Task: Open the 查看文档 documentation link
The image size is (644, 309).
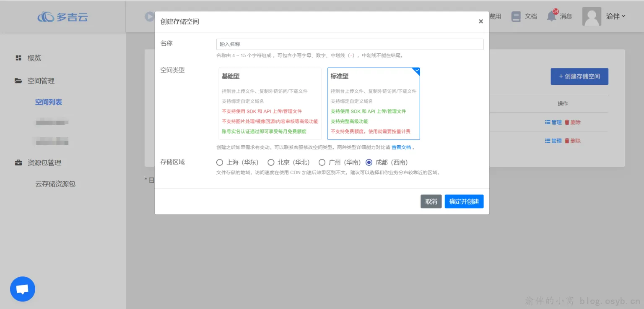Action: [402, 147]
